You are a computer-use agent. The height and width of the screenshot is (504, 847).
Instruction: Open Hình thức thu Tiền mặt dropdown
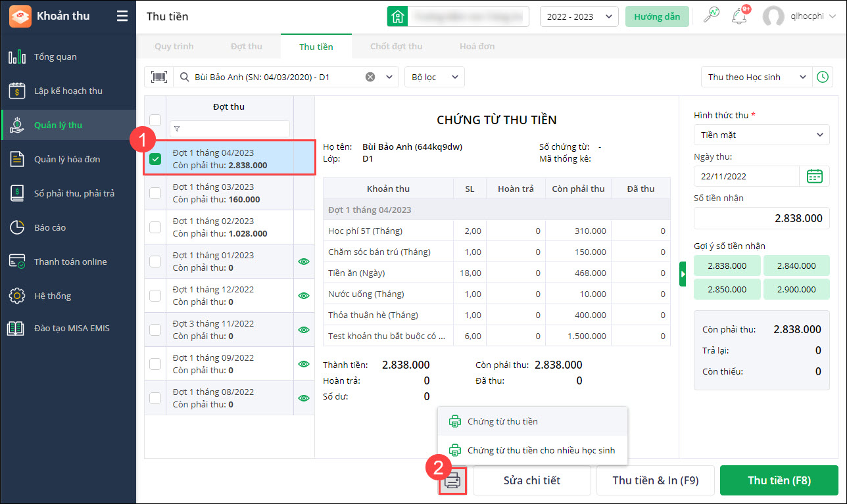pyautogui.click(x=762, y=135)
